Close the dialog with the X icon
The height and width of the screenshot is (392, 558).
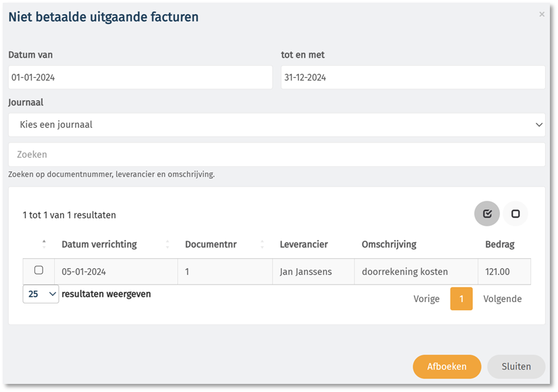tap(542, 14)
